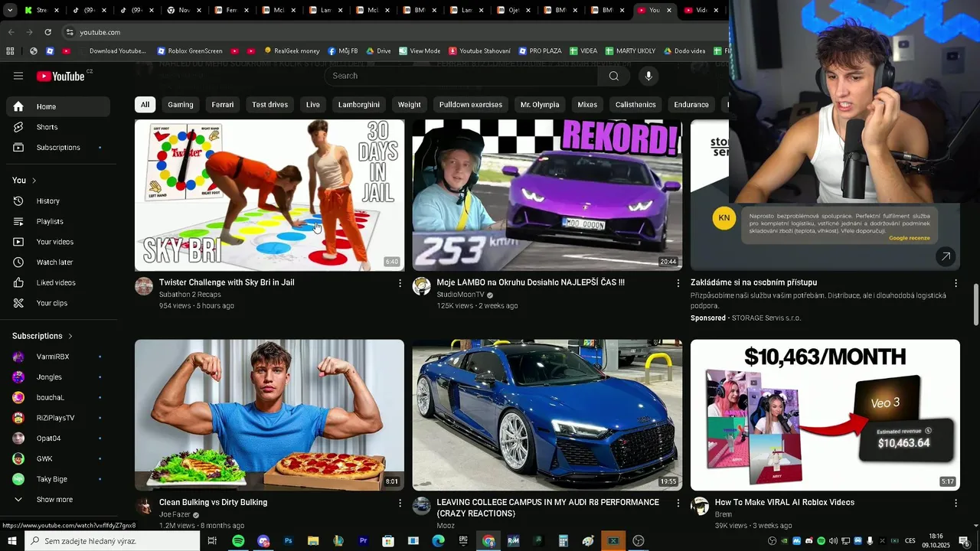The image size is (980, 551).
Task: Open options menu for Audi R8 video
Action: (678, 503)
